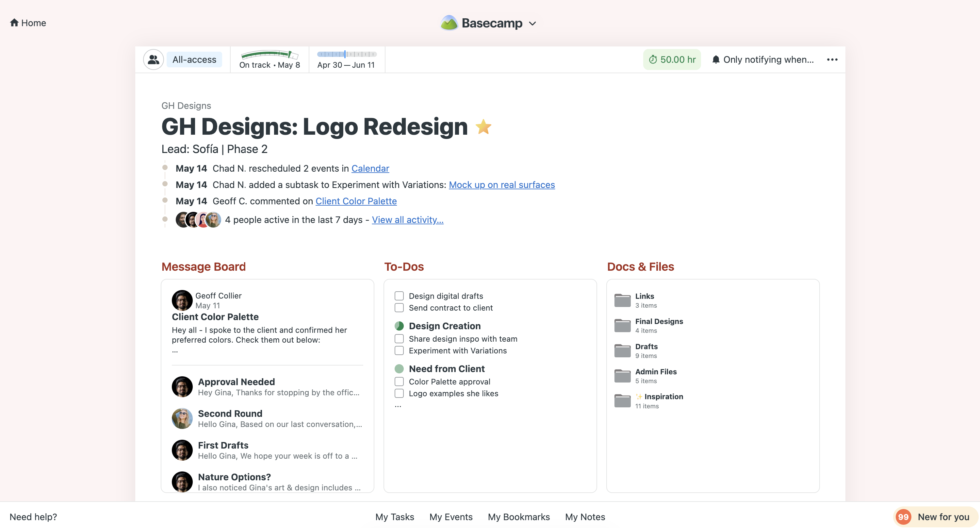Open My Bookmarks menu item

[518, 517]
